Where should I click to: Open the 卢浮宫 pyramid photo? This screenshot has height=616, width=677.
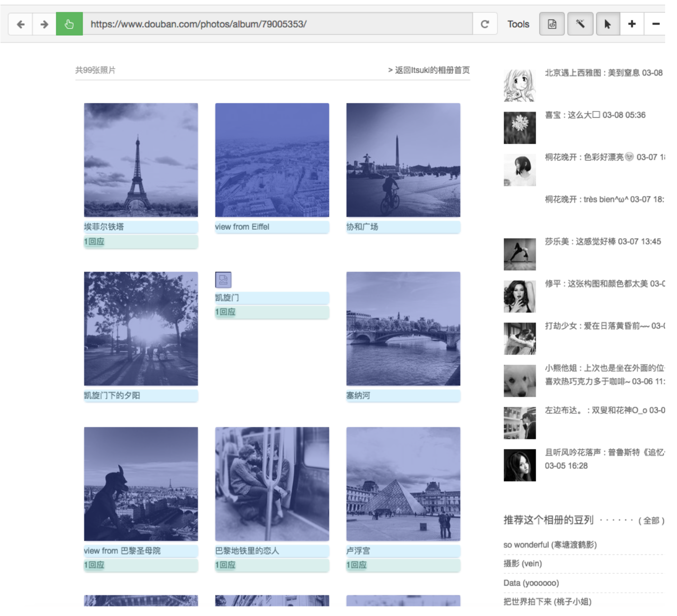pyautogui.click(x=403, y=484)
